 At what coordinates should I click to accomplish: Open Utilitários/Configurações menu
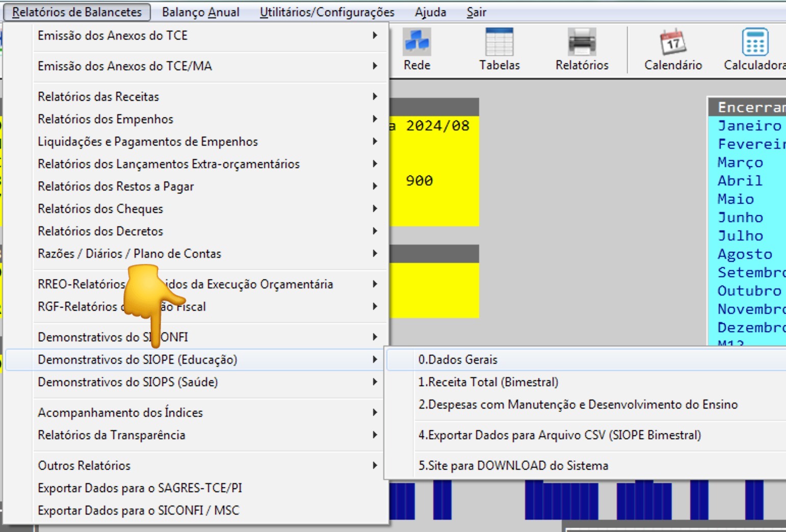click(327, 12)
